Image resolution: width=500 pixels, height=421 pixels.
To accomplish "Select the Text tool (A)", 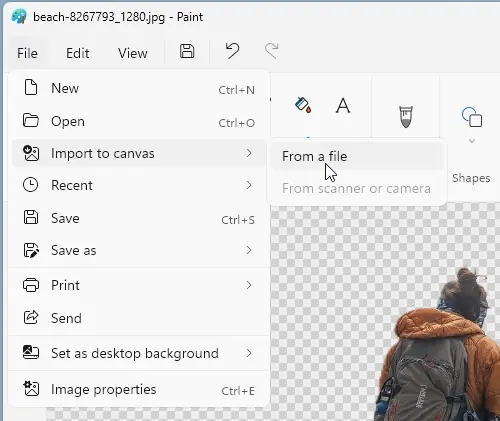I will tap(343, 106).
